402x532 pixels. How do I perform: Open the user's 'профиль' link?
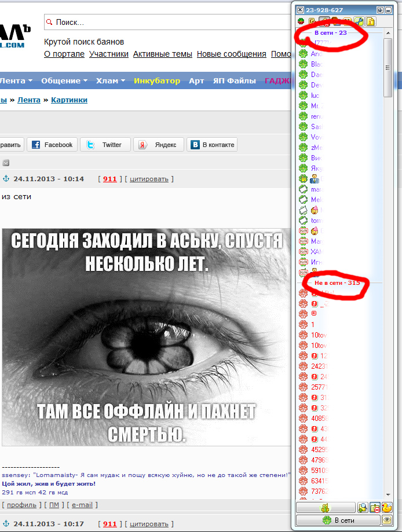pos(22,505)
